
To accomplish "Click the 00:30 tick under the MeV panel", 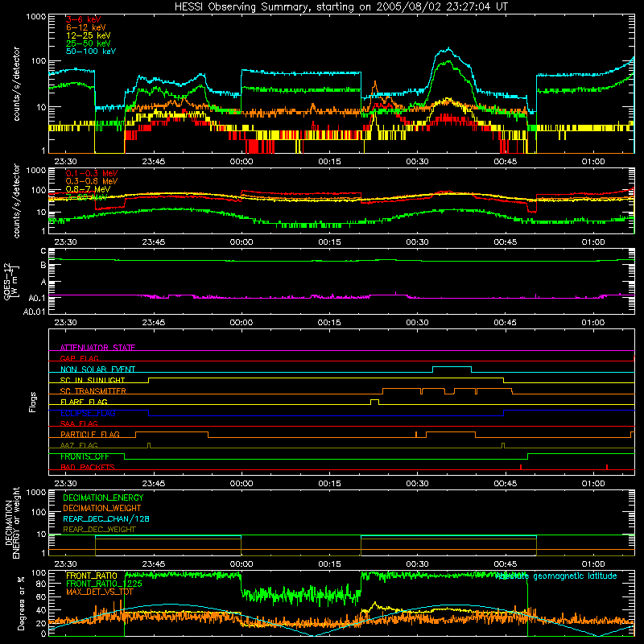I will pyautogui.click(x=417, y=242).
